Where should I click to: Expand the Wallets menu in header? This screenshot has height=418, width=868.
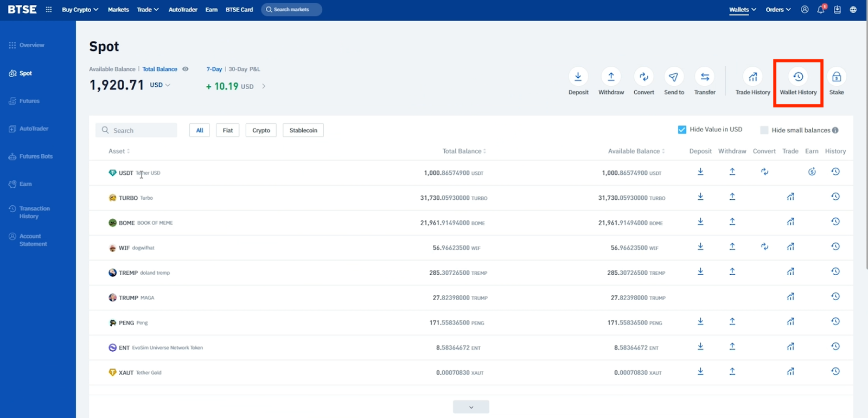(x=742, y=10)
